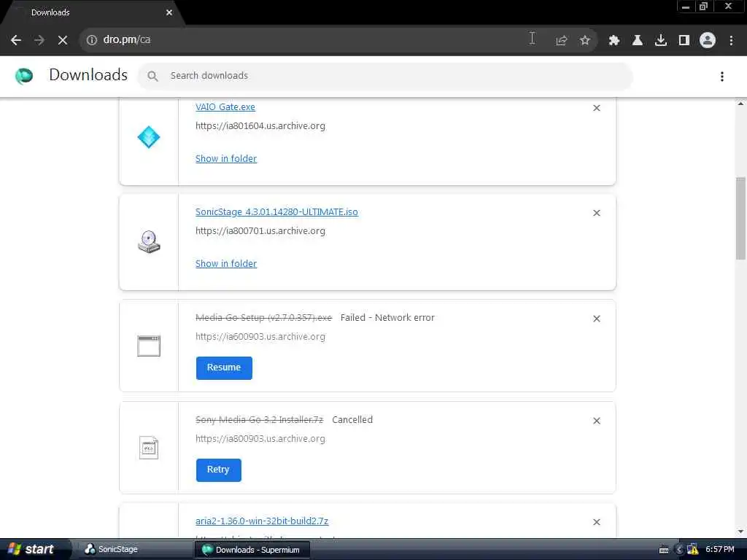Click the ia800903.us.archive.org source text

coord(260,438)
